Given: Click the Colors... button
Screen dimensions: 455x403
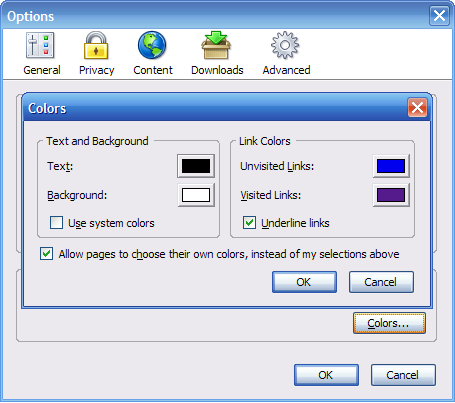Looking at the screenshot, I should point(389,323).
